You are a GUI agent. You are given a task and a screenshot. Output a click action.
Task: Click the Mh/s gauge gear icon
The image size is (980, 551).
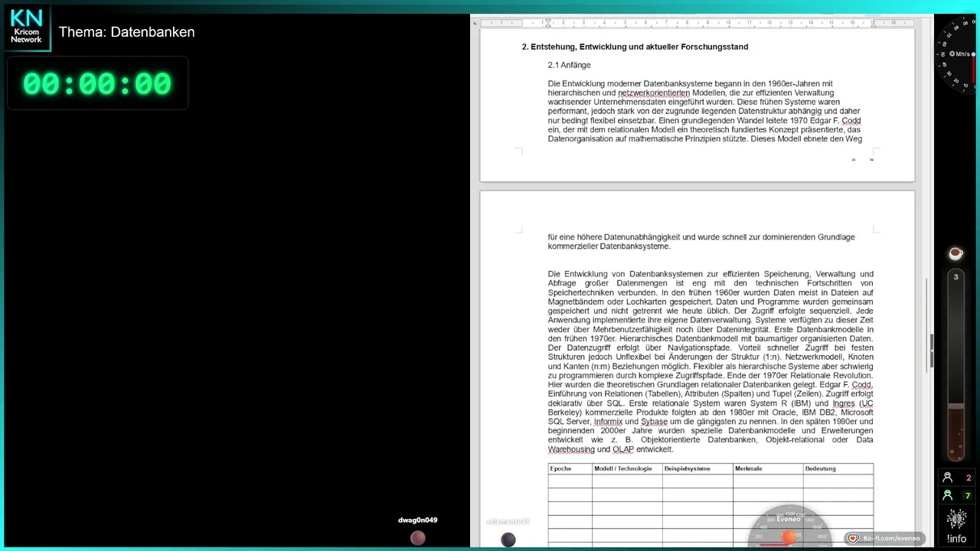pos(952,54)
